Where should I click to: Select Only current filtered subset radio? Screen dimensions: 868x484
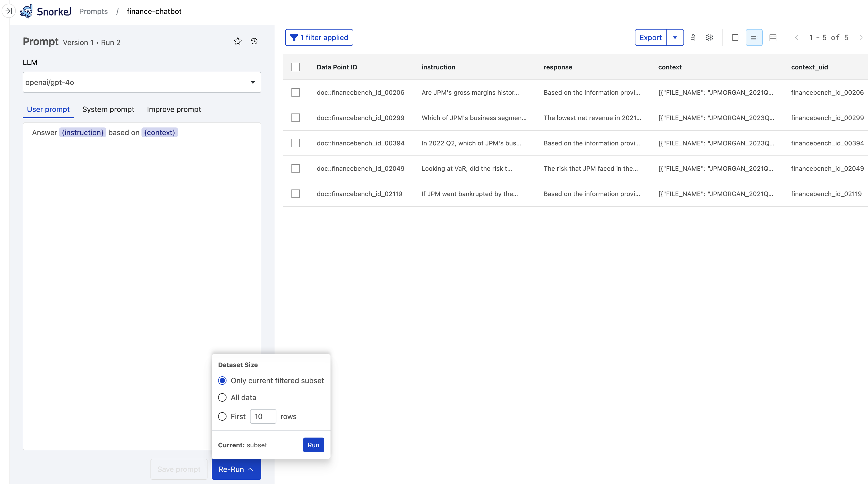[x=222, y=381]
